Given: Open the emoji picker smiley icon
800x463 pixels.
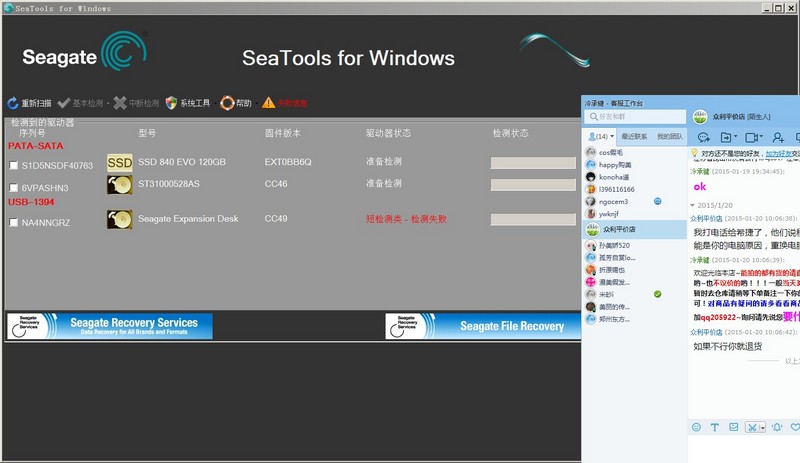Looking at the screenshot, I should [x=696, y=427].
